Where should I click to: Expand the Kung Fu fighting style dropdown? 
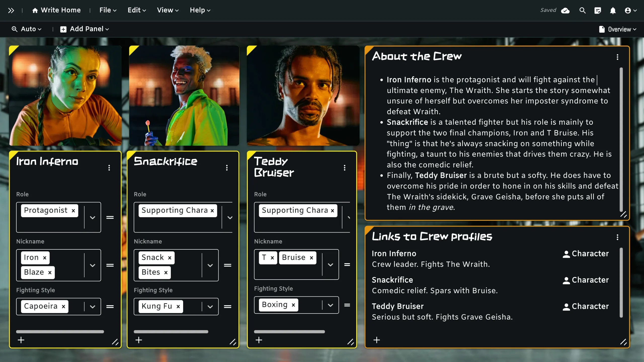(210, 306)
